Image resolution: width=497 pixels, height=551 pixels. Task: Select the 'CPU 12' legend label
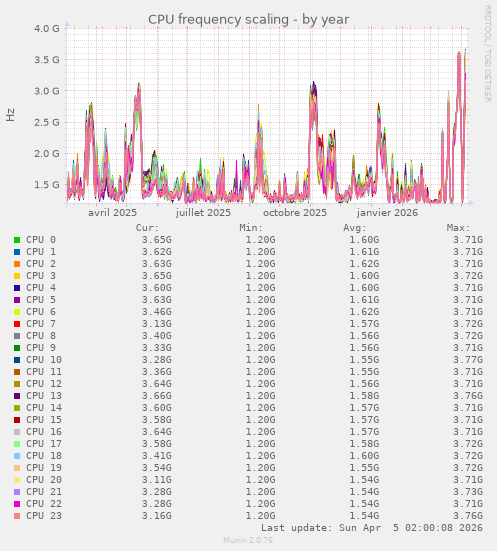click(44, 384)
